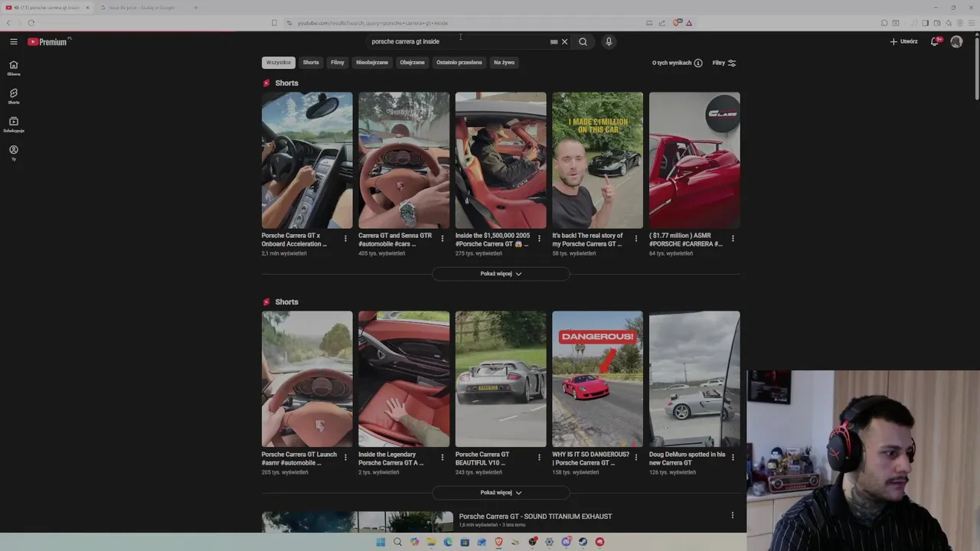Open Porsche Carrera GT BEAUTIFUL V10 short
Screen dimensions: 980x551
click(x=501, y=380)
